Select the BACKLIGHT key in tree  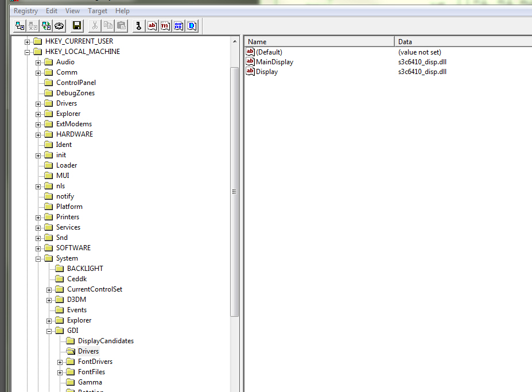(85, 269)
